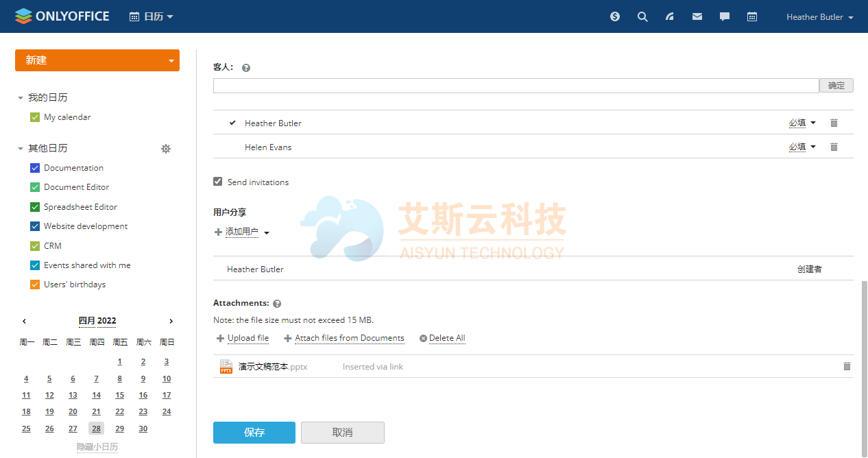This screenshot has width=868, height=458.
Task: Open the payments dollar icon
Action: pos(615,16)
